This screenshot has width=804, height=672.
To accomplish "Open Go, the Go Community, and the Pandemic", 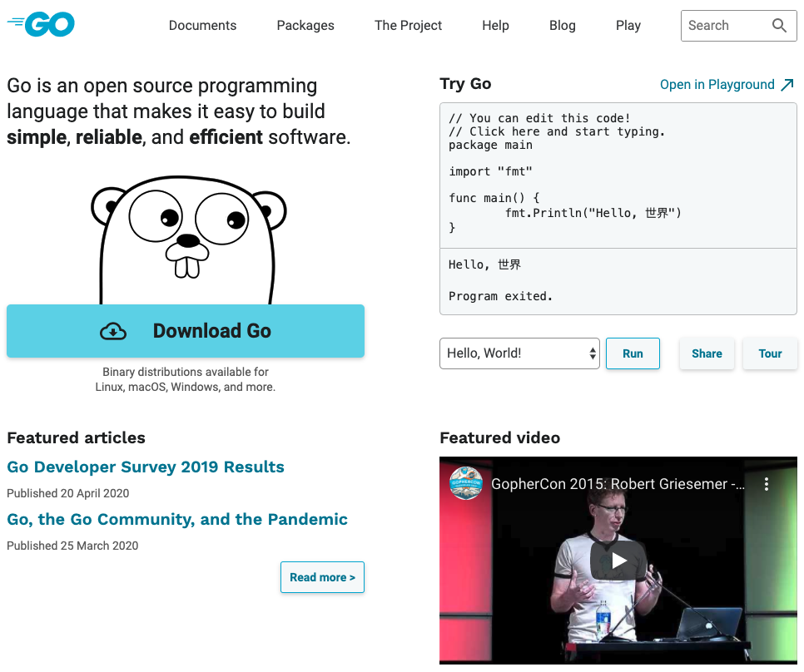I will pos(177,519).
